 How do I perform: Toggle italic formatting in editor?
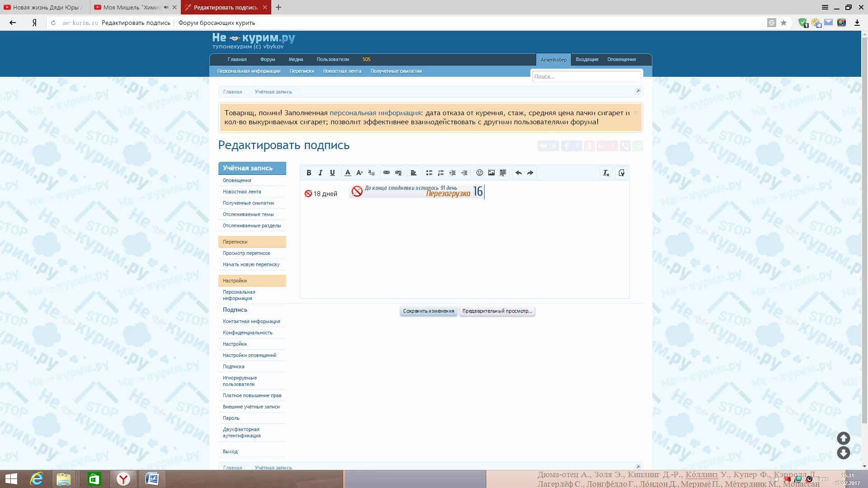(x=321, y=173)
